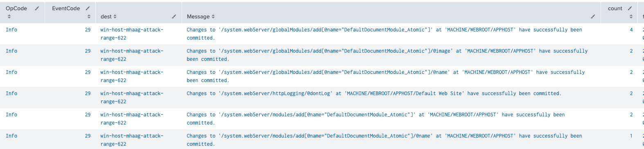Click EventCode 29 in the second row

(x=88, y=51)
